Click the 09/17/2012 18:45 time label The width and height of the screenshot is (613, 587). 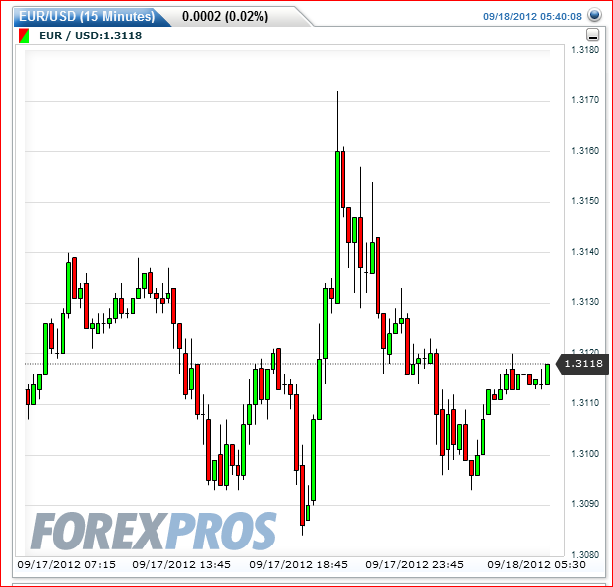click(x=298, y=565)
